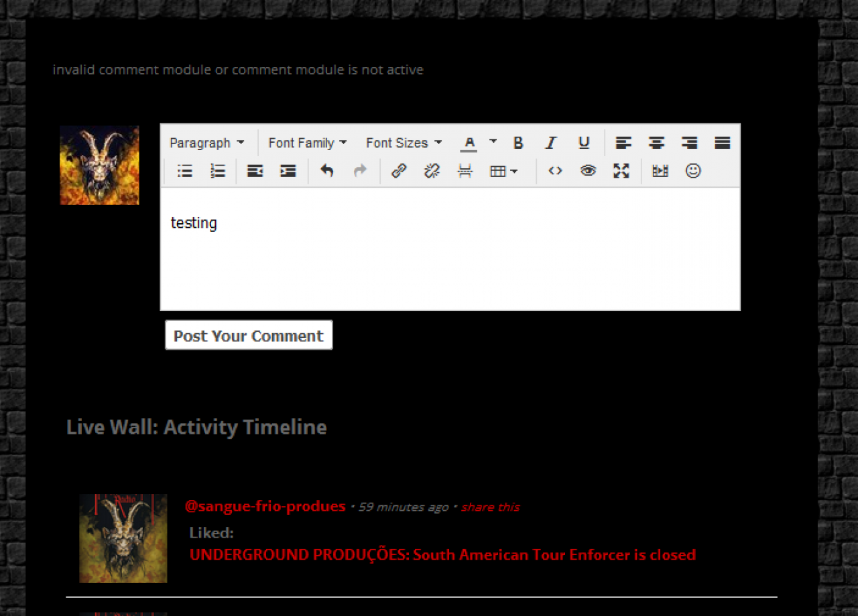Open the @sangue-frio-produes profile link
The width and height of the screenshot is (858, 616).
[x=265, y=506]
